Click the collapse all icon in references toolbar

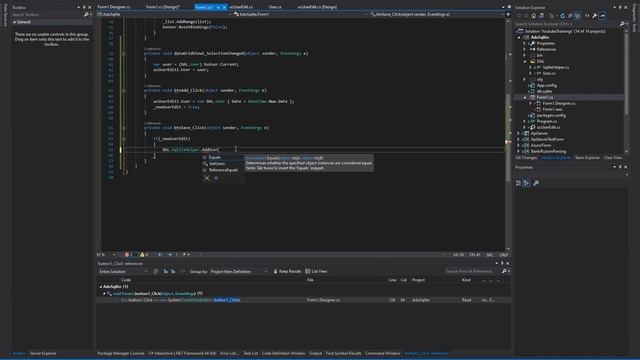[173, 271]
